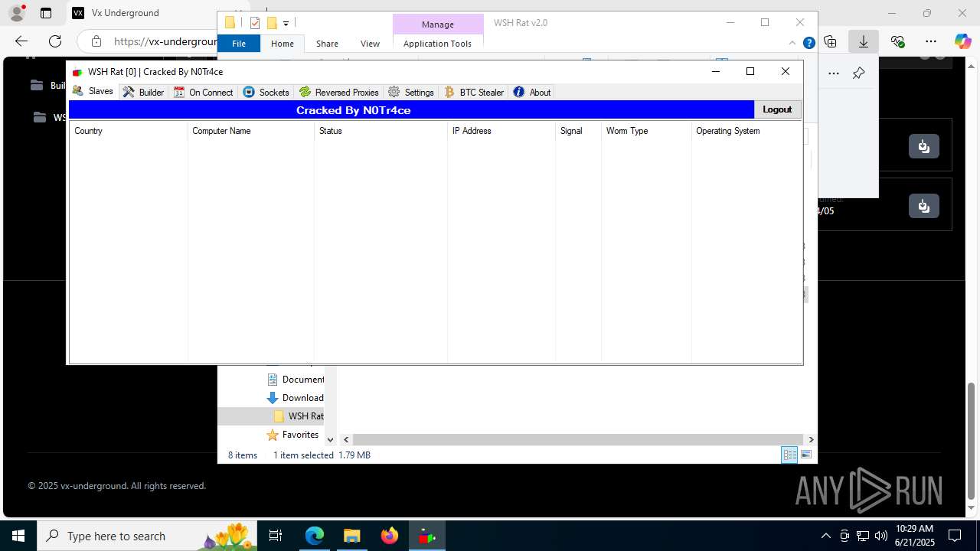Open the notification center icon
The width and height of the screenshot is (980, 551).
click(955, 536)
